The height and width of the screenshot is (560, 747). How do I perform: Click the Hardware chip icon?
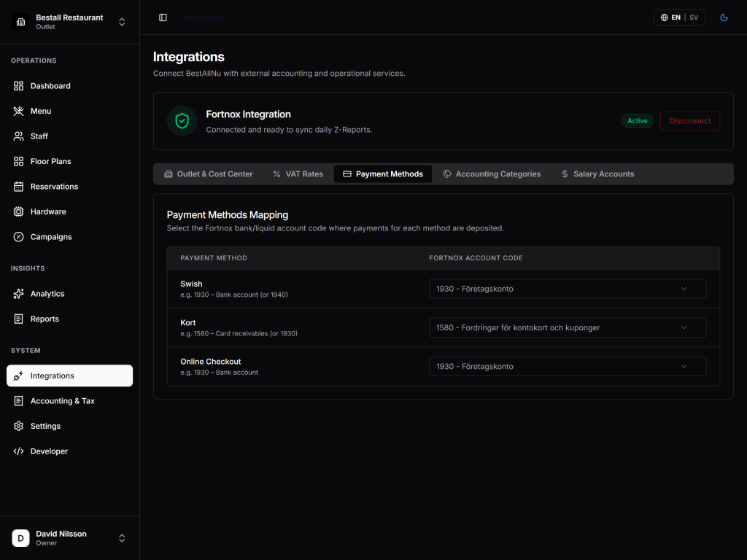click(18, 211)
